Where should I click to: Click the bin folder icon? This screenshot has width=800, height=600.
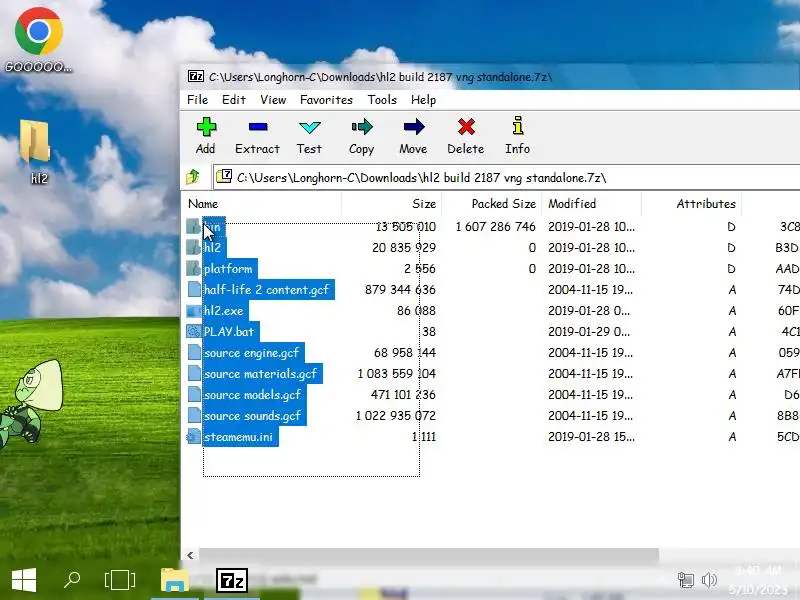[x=193, y=227]
